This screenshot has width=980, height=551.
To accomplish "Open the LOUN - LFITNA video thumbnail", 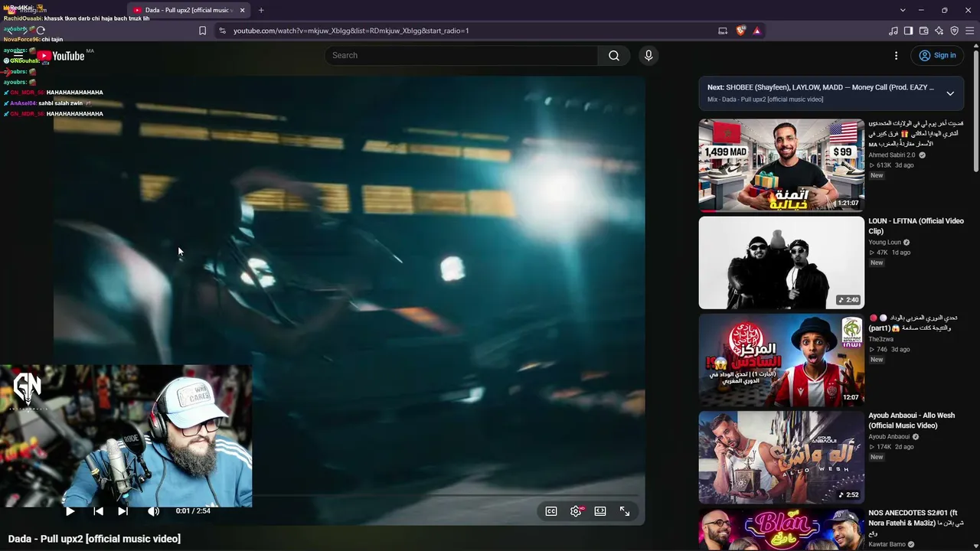I will click(x=781, y=262).
